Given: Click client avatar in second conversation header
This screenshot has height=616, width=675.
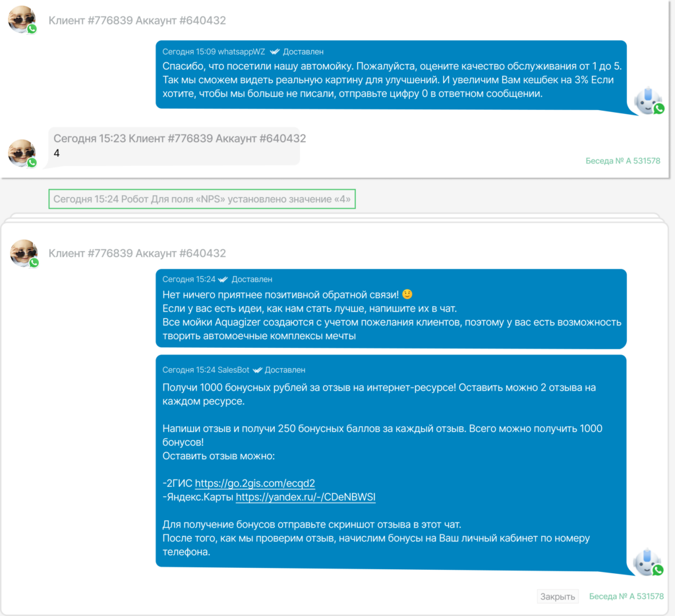Looking at the screenshot, I should (24, 253).
